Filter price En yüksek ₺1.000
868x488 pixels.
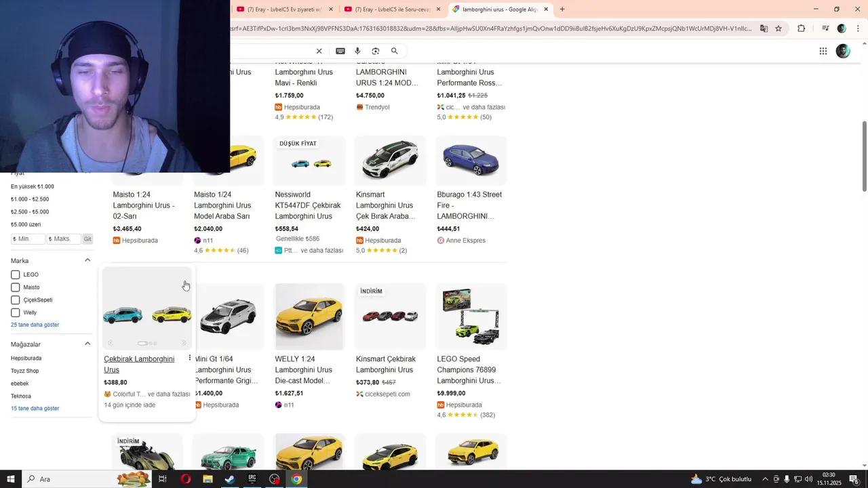tap(33, 186)
